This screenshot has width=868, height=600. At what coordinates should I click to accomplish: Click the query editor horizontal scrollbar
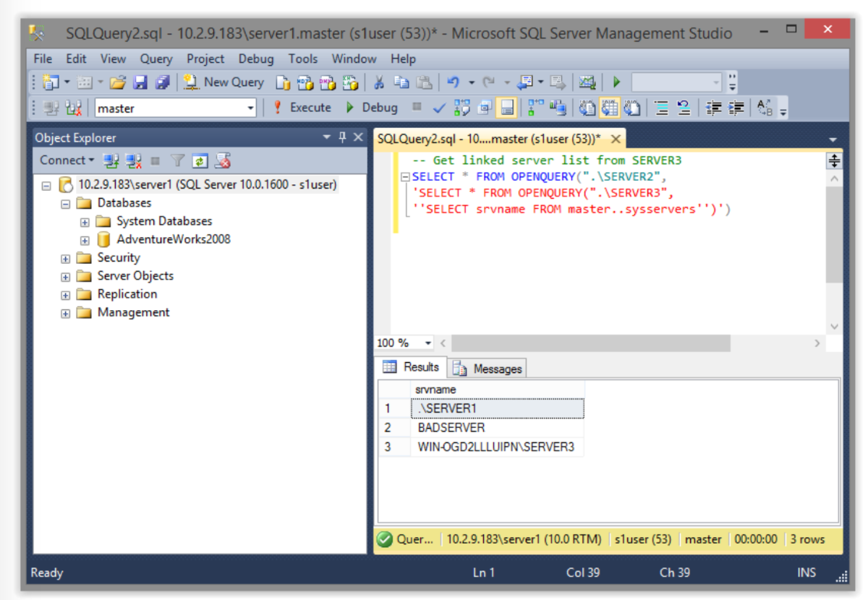click(590, 343)
